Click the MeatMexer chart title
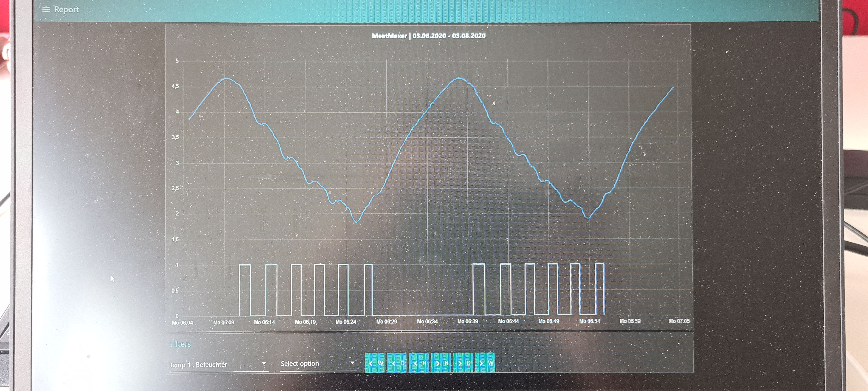Image resolution: width=868 pixels, height=391 pixels. click(x=429, y=36)
